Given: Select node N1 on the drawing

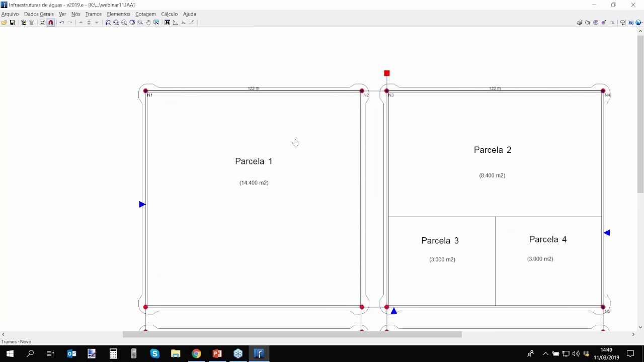Looking at the screenshot, I should click(x=145, y=91).
